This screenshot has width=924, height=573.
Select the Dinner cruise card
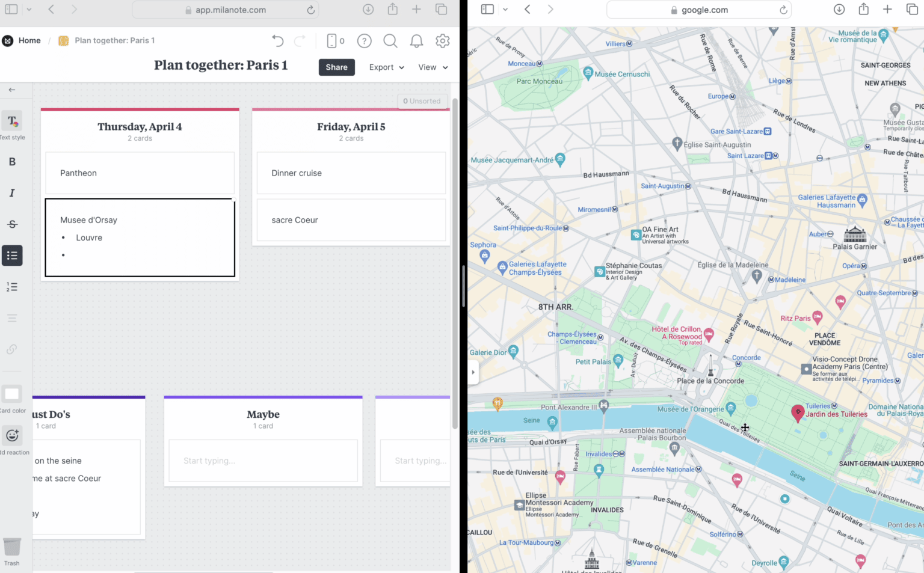click(x=351, y=173)
